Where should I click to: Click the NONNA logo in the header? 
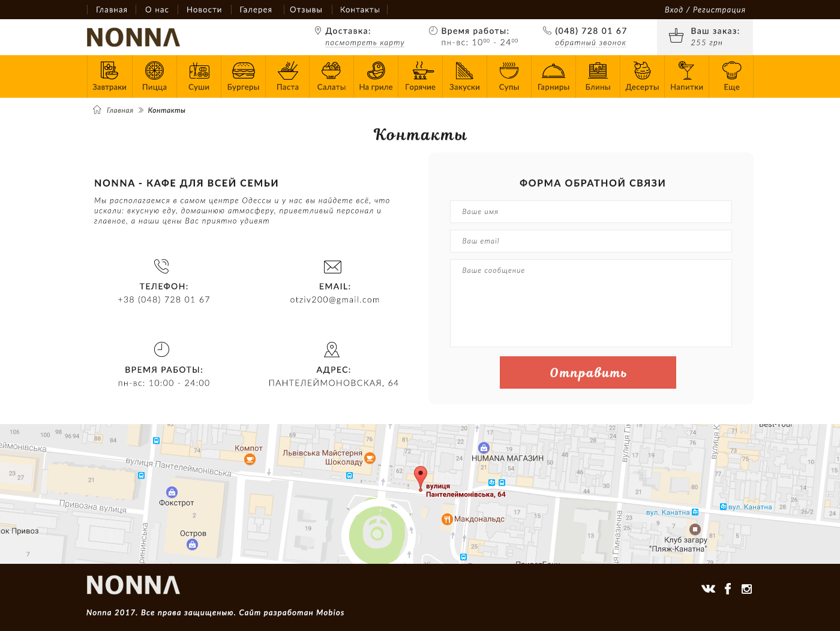pyautogui.click(x=133, y=37)
